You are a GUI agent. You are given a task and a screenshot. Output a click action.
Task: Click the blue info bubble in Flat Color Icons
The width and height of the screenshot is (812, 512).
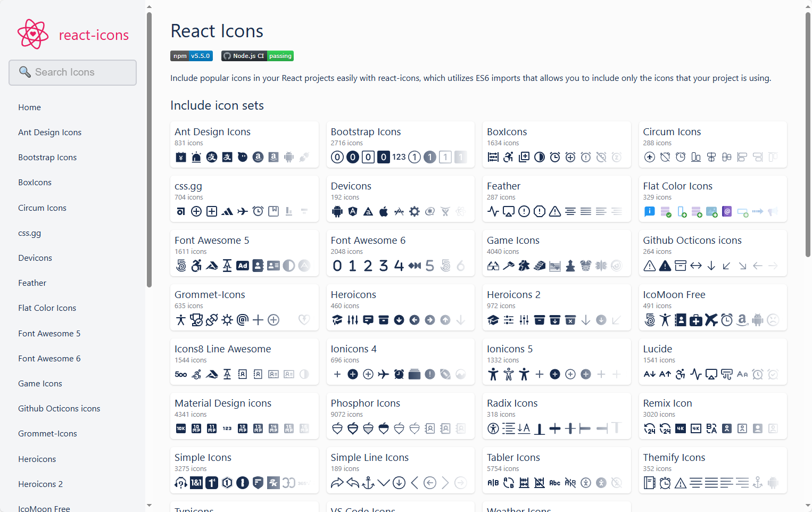click(x=649, y=211)
